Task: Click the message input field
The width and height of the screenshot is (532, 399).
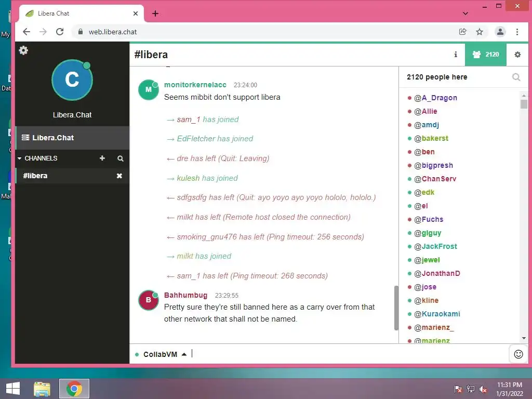Action: (x=348, y=354)
